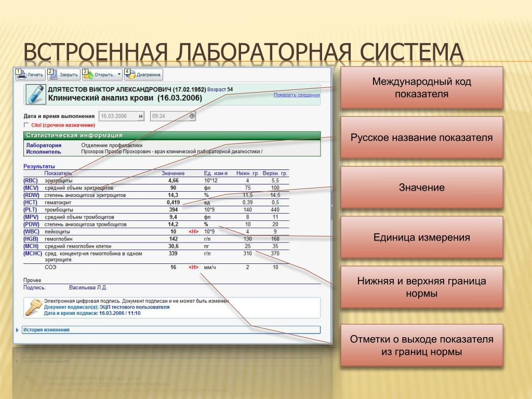This screenshot has height=399, width=532.
Task: Click the Нижн. гр. column header
Action: click(248, 174)
